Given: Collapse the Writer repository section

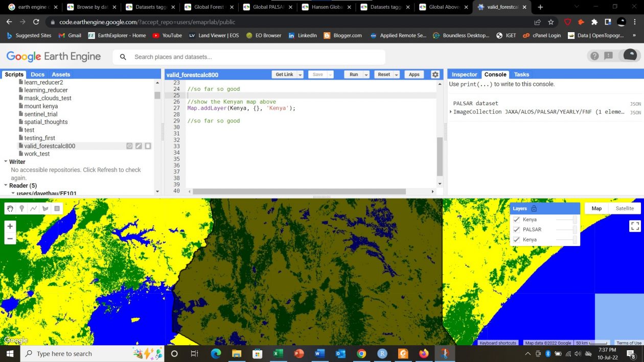Looking at the screenshot, I should (x=6, y=162).
